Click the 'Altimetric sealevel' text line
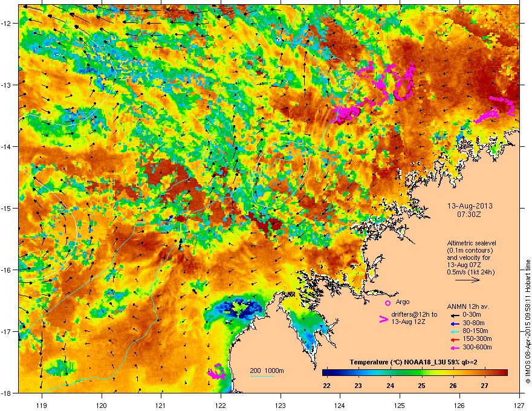The image size is (532, 411). pos(472,243)
